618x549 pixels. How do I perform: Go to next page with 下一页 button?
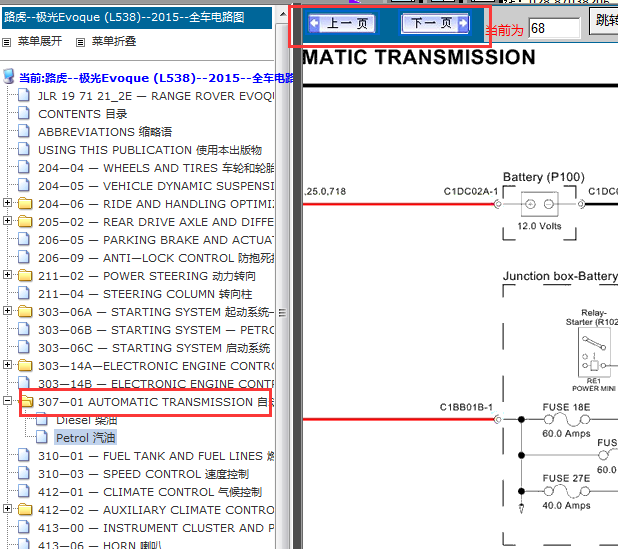pos(436,23)
